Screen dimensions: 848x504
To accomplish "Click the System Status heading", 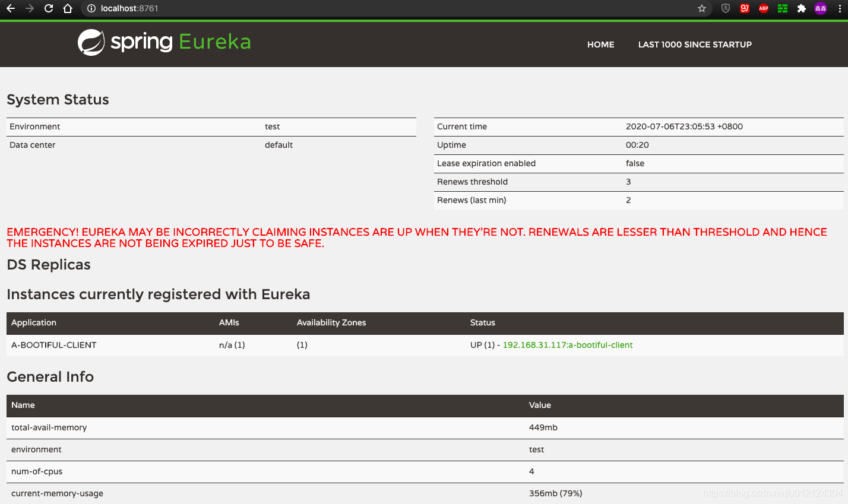I will (58, 100).
